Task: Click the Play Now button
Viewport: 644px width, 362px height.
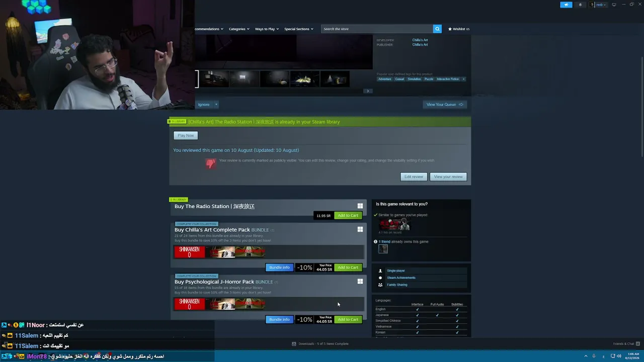Action: tap(186, 135)
